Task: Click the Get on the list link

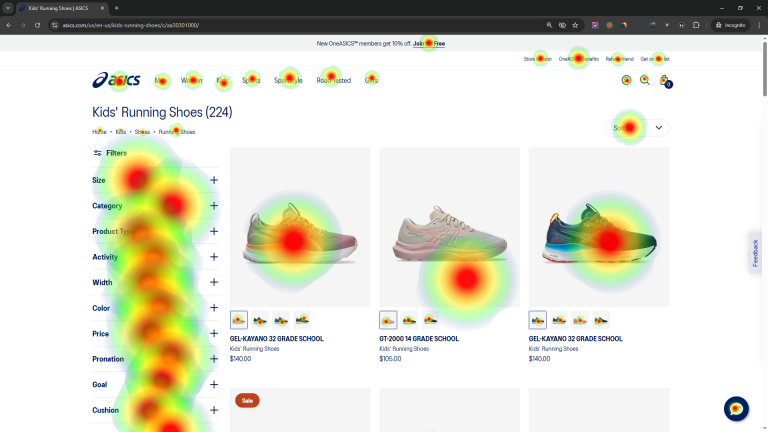Action: [655, 59]
